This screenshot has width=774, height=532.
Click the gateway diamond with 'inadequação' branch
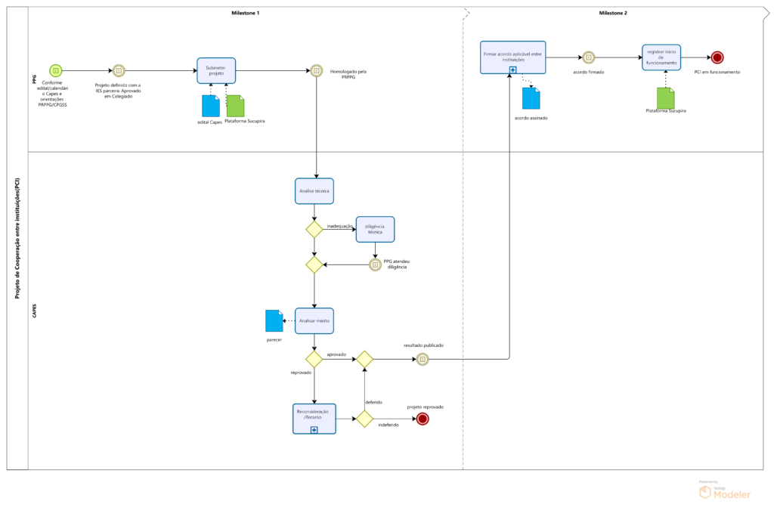pos(314,229)
